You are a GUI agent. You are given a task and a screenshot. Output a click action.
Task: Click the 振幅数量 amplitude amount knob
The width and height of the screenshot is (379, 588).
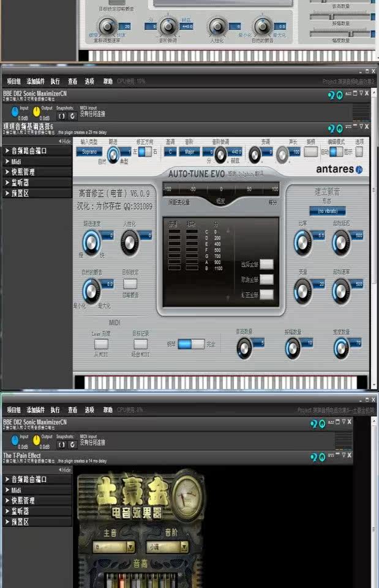[293, 348]
